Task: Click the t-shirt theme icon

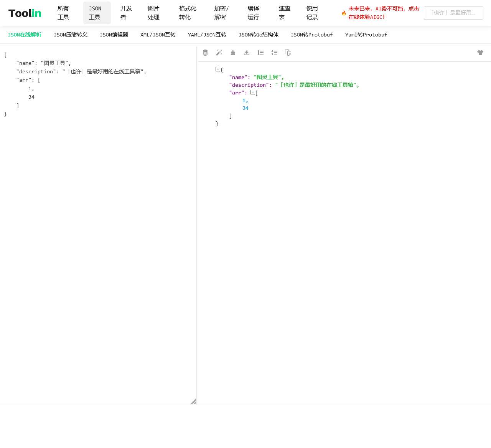Action: pyautogui.click(x=480, y=53)
